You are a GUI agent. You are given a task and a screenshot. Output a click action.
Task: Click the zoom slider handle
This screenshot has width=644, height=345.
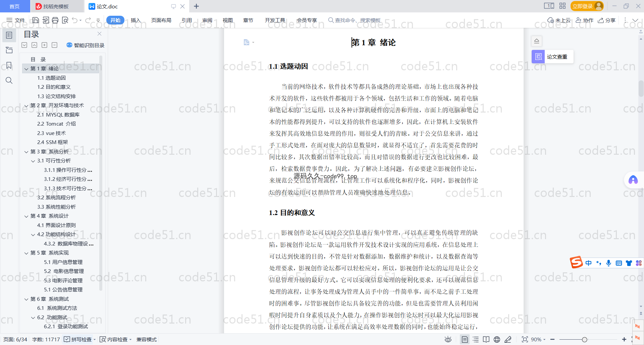click(x=584, y=339)
